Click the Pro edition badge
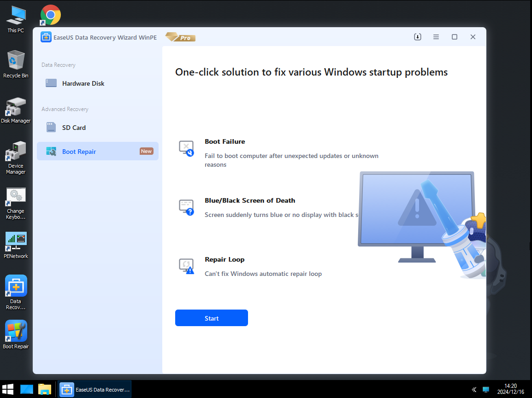Viewport: 532px width, 398px height. pos(181,37)
